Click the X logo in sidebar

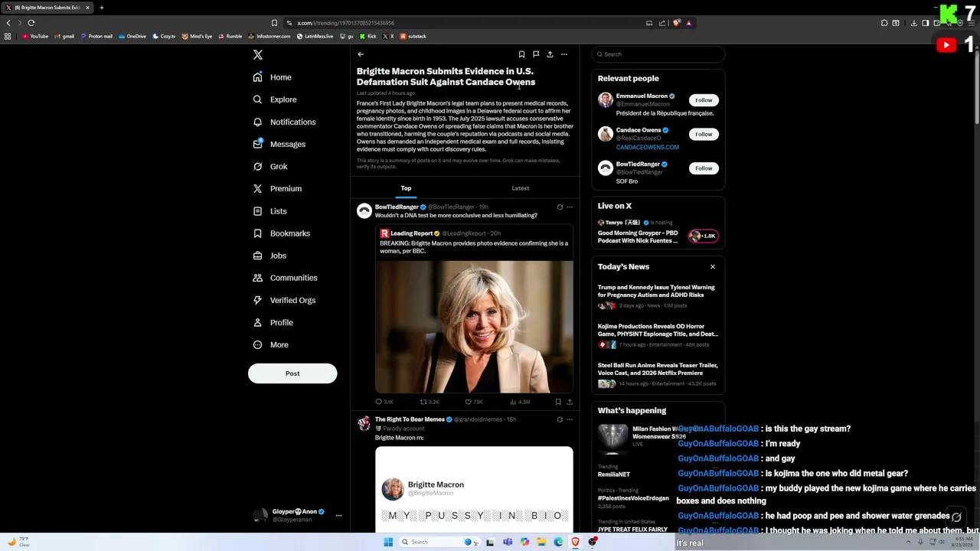tap(258, 54)
